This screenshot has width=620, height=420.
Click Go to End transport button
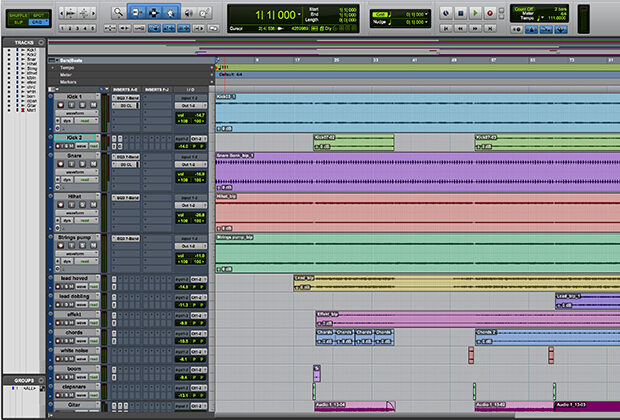point(490,28)
